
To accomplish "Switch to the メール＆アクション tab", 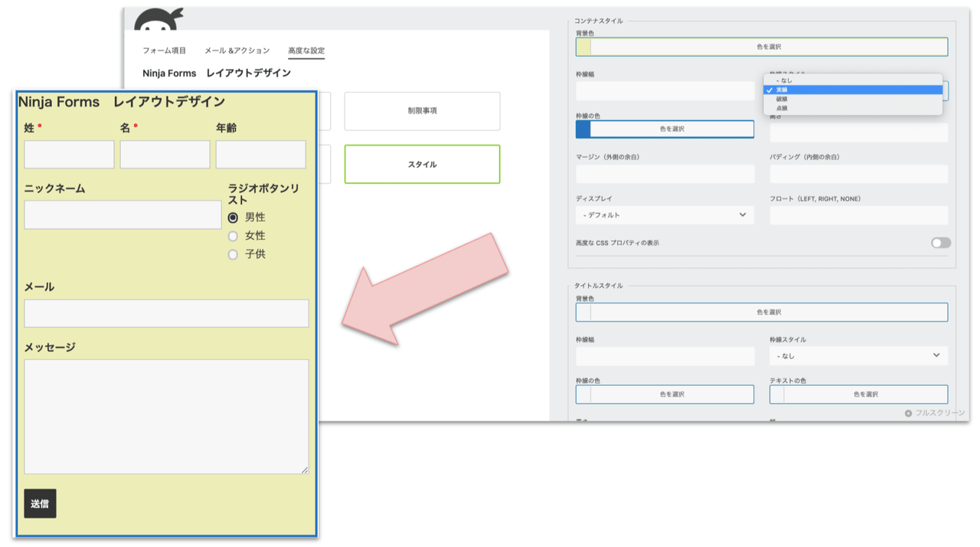I will tap(237, 51).
